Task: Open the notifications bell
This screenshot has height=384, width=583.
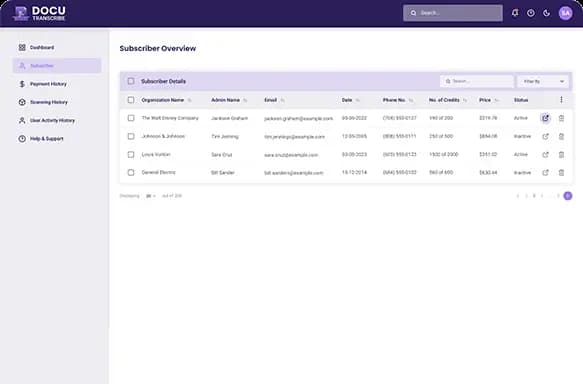Action: (x=515, y=13)
